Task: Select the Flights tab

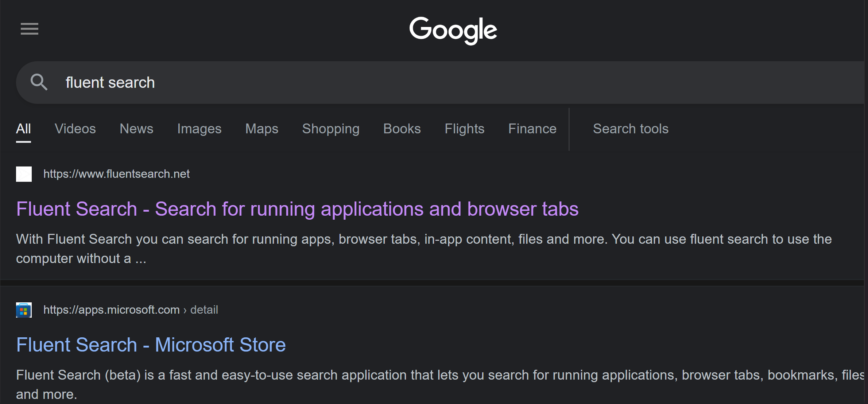Action: point(464,129)
